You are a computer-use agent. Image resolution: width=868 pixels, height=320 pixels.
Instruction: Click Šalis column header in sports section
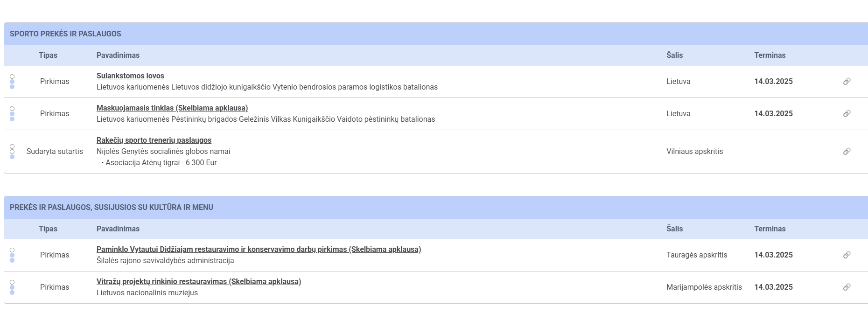(x=674, y=56)
